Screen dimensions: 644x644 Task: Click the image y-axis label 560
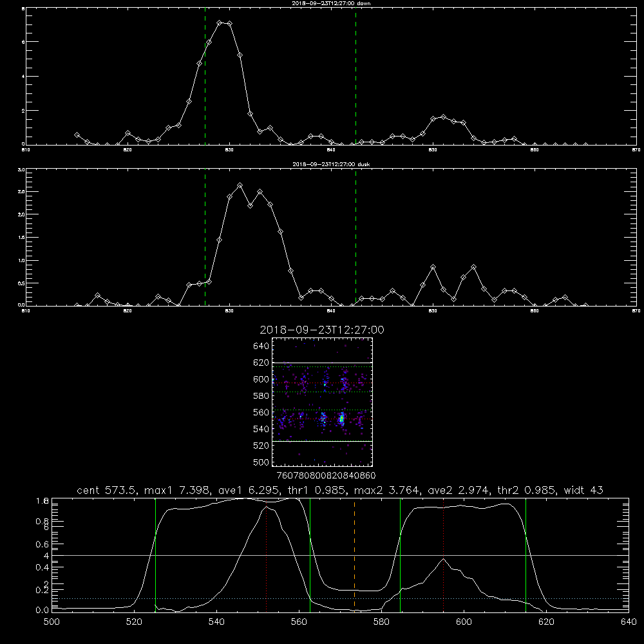pos(261,412)
